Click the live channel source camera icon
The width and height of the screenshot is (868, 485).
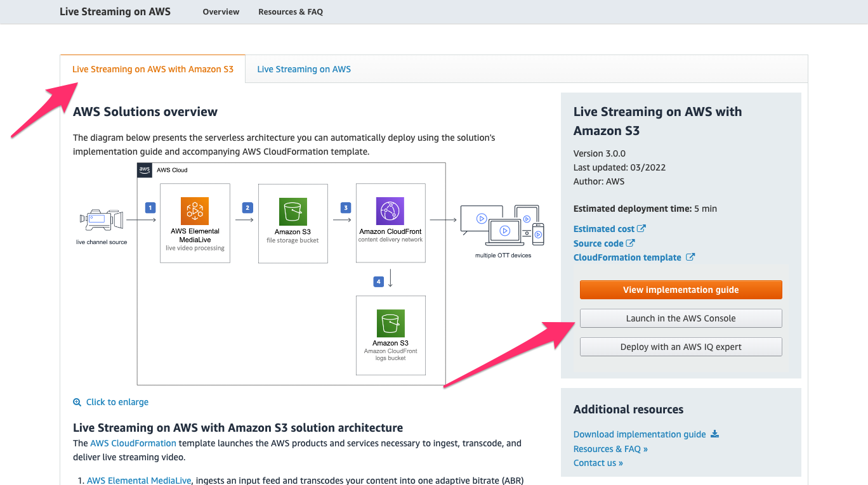(101, 220)
